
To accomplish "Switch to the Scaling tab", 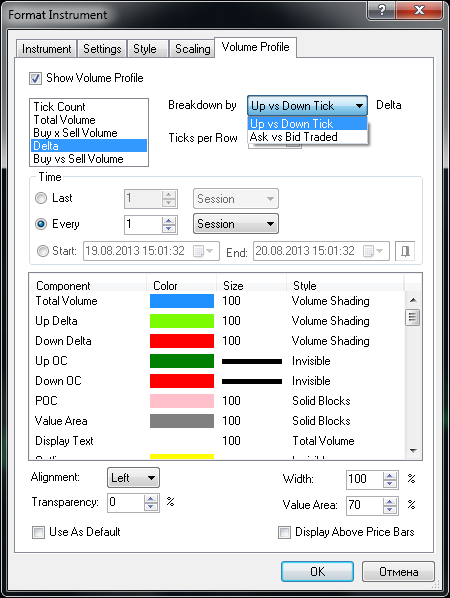I will pos(193,49).
